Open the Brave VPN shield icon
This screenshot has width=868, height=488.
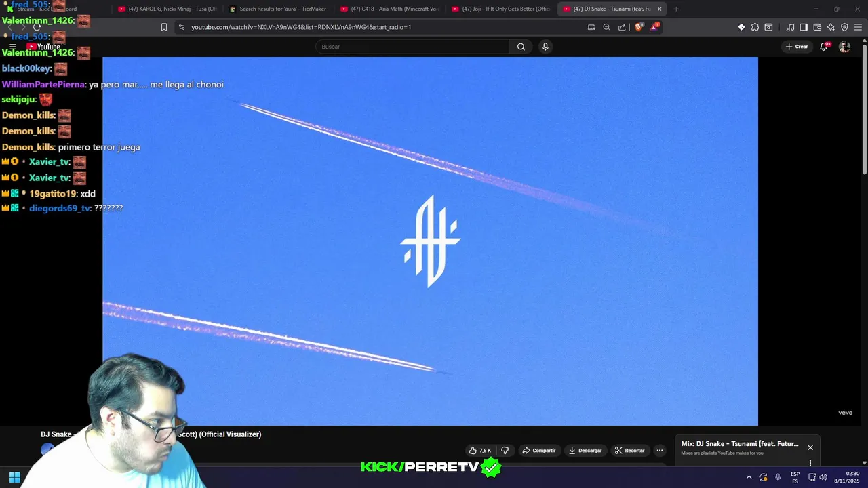pyautogui.click(x=844, y=27)
